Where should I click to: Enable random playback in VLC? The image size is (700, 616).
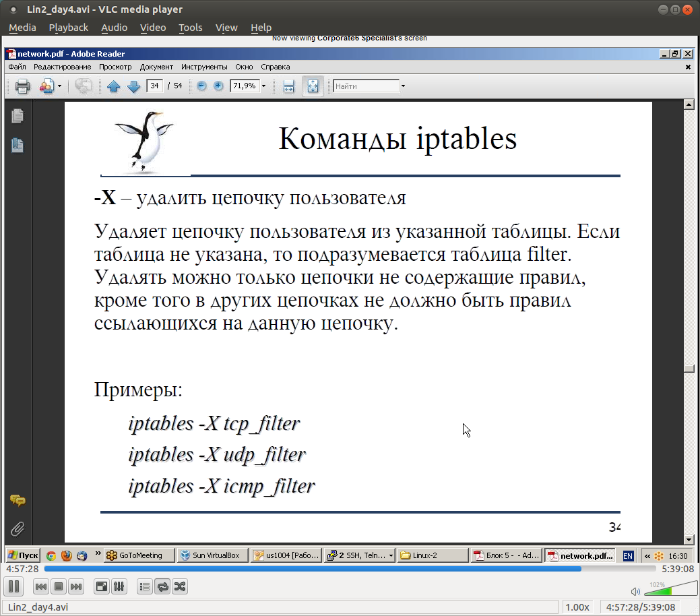pyautogui.click(x=179, y=586)
